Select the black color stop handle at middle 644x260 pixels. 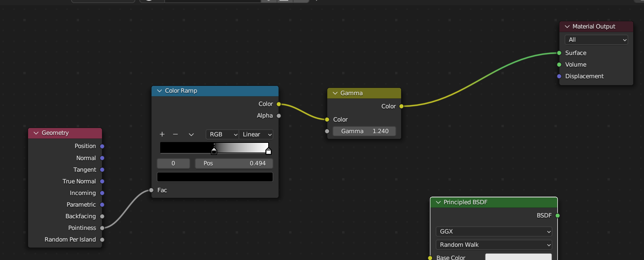pos(214,151)
